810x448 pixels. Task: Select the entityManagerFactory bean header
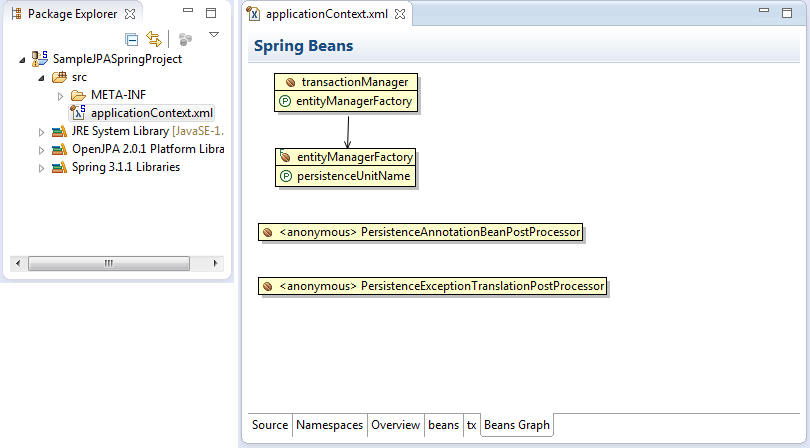(346, 157)
